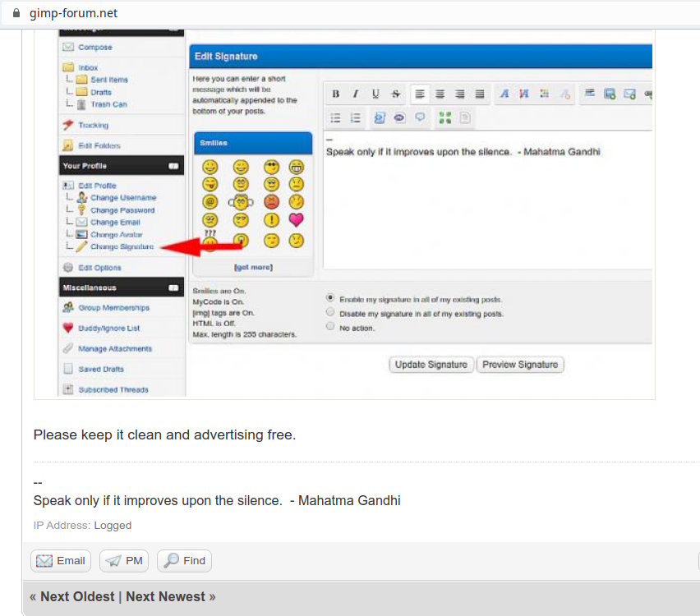Click inside the signature text area
700x616 pixels.
pos(487,200)
